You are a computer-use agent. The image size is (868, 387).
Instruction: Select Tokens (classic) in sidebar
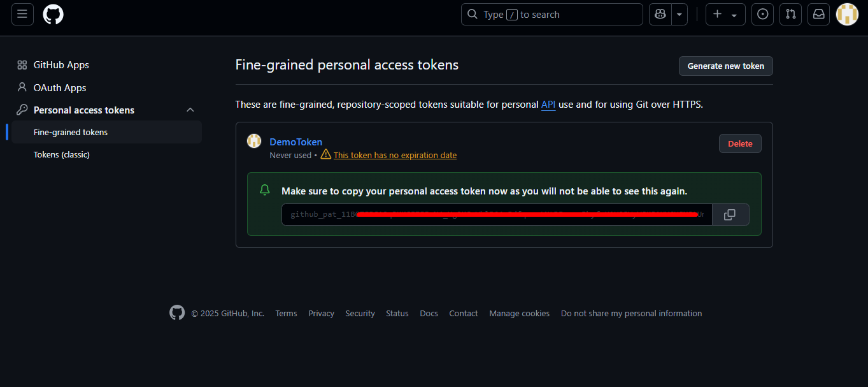click(x=62, y=155)
